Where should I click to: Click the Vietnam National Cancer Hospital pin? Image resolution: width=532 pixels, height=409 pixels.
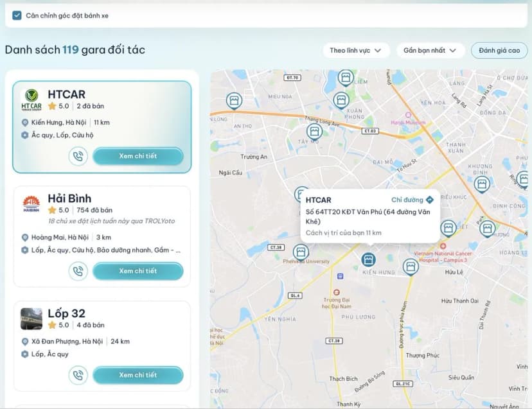(443, 246)
